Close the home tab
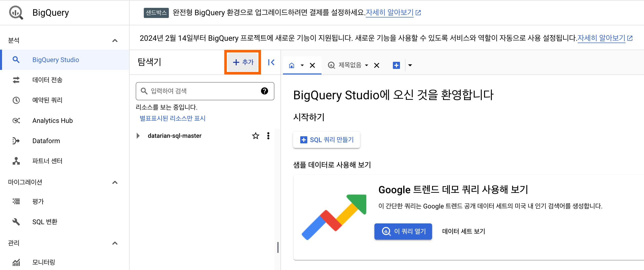The height and width of the screenshot is (270, 644). click(312, 65)
